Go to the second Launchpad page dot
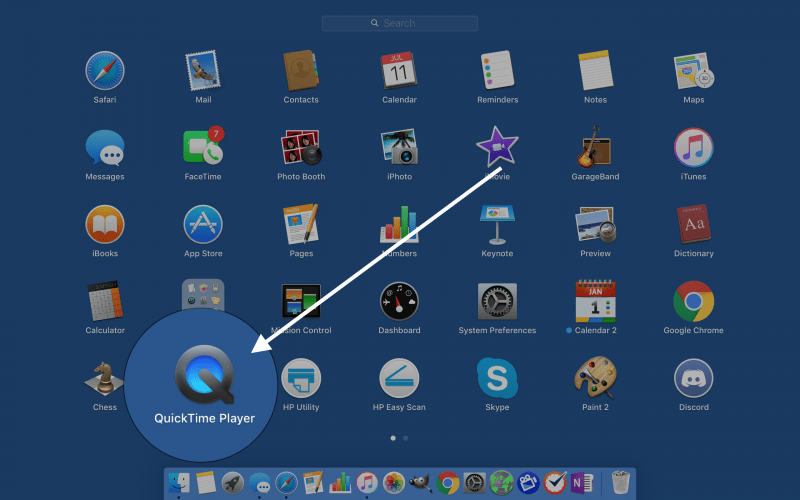The height and width of the screenshot is (500, 800). [406, 438]
